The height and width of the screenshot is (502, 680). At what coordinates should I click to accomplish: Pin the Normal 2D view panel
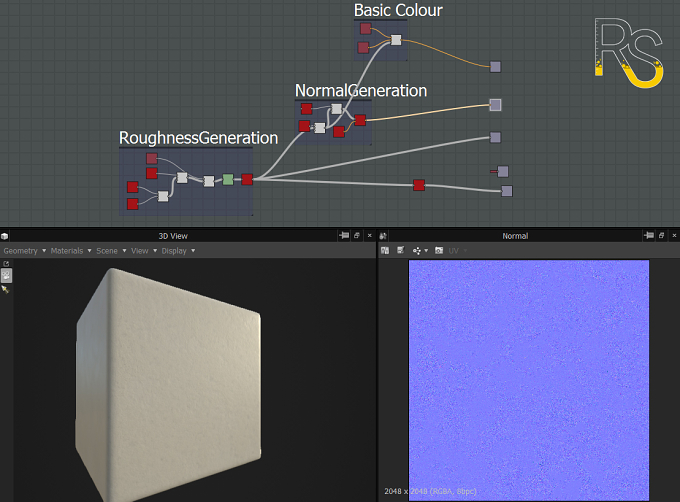[x=649, y=235]
